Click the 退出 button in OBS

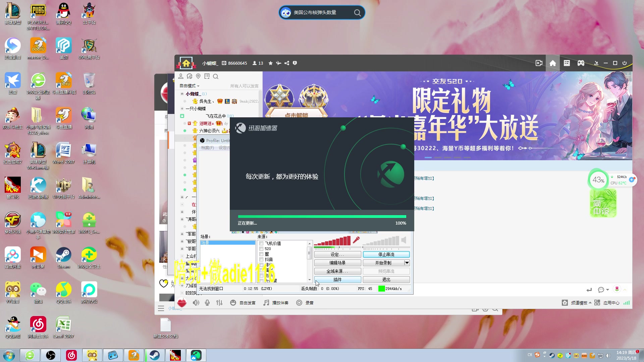click(x=386, y=280)
